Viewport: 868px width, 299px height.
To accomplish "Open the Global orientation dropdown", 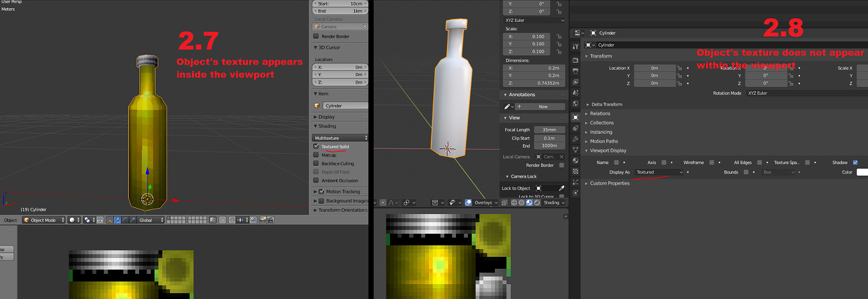I will tap(152, 220).
